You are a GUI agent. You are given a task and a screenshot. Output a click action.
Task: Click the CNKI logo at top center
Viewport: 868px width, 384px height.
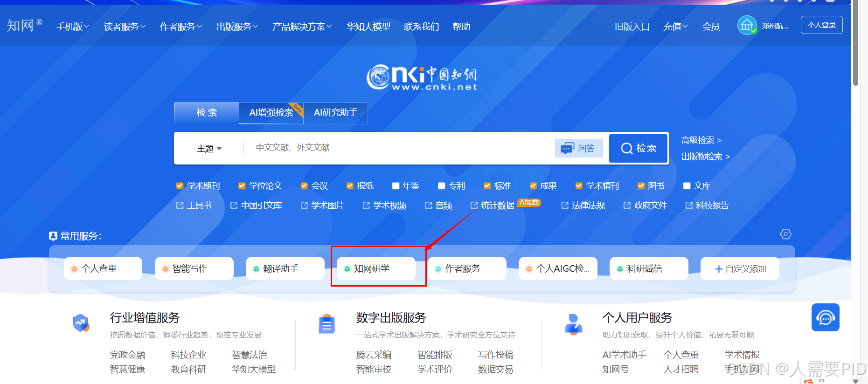click(422, 77)
